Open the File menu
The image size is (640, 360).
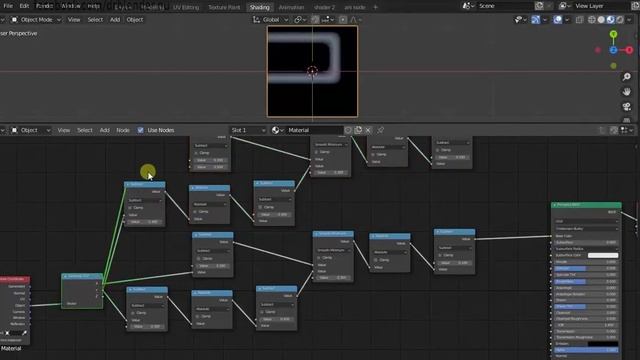tap(8, 6)
